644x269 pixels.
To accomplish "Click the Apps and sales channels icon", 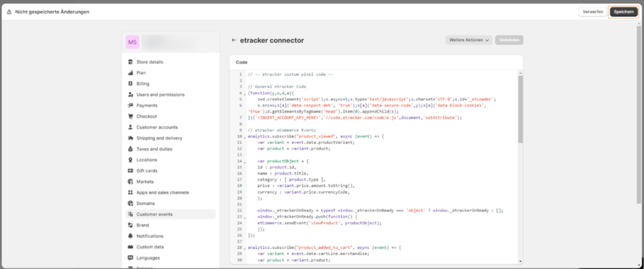I will click(131, 192).
